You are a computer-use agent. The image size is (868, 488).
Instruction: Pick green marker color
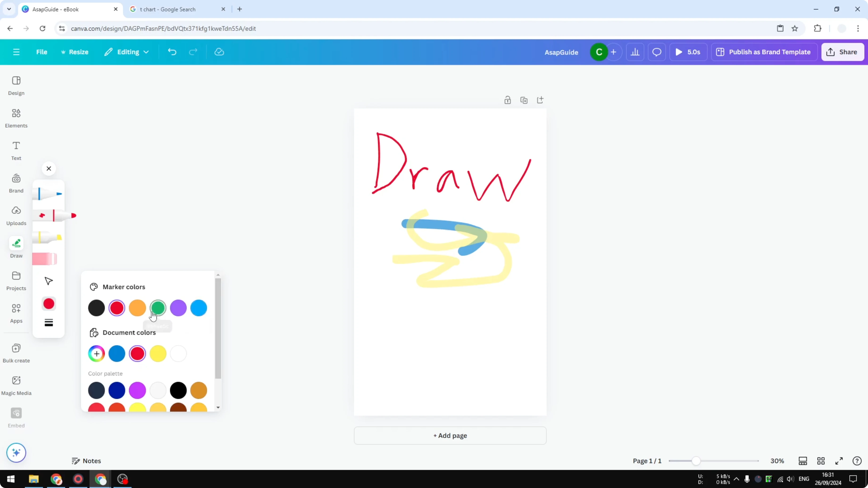pyautogui.click(x=158, y=308)
